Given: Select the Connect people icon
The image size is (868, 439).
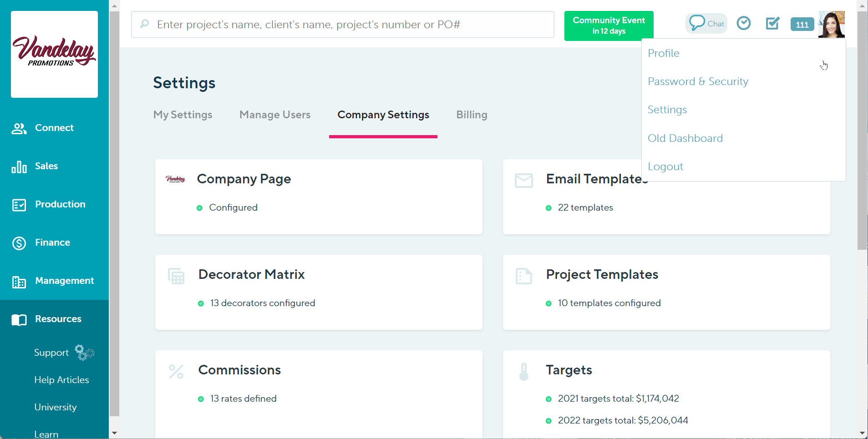Looking at the screenshot, I should point(19,128).
